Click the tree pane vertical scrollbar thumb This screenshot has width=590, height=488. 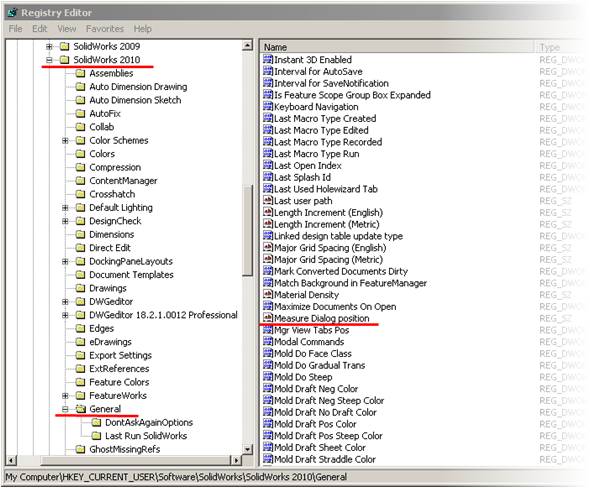(x=247, y=231)
